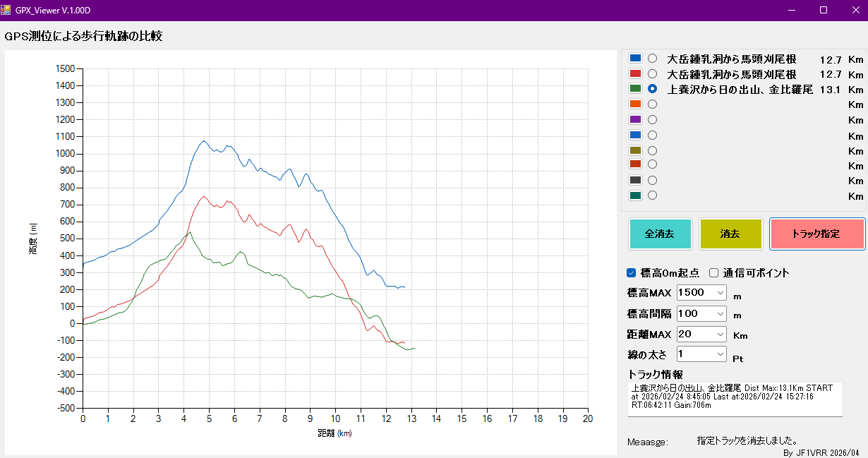
Task: Click the yellow 消去 button
Action: point(730,234)
